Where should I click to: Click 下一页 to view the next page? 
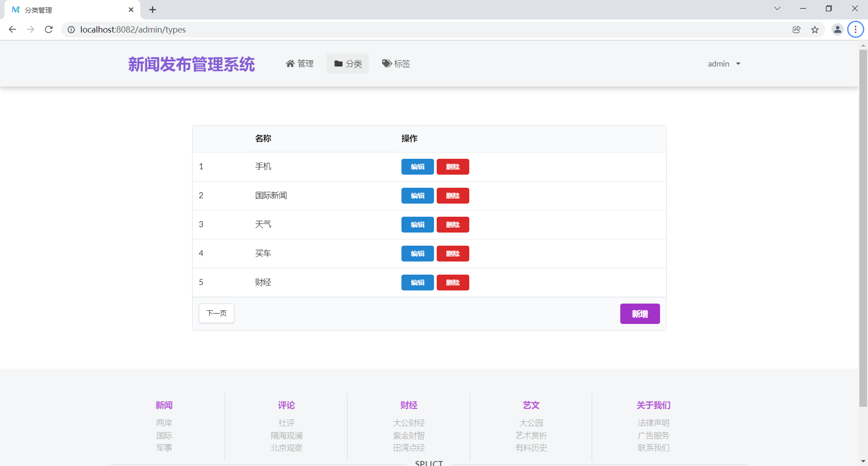[216, 313]
